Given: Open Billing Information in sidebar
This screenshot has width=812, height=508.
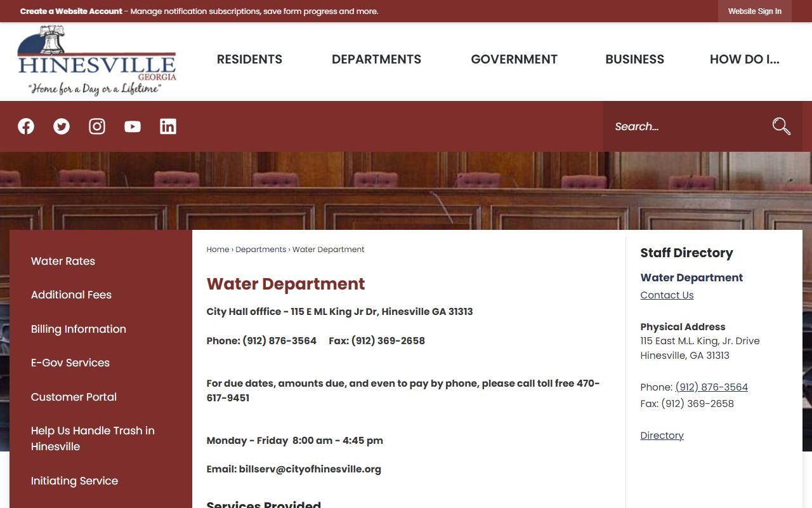Looking at the screenshot, I should 79,329.
